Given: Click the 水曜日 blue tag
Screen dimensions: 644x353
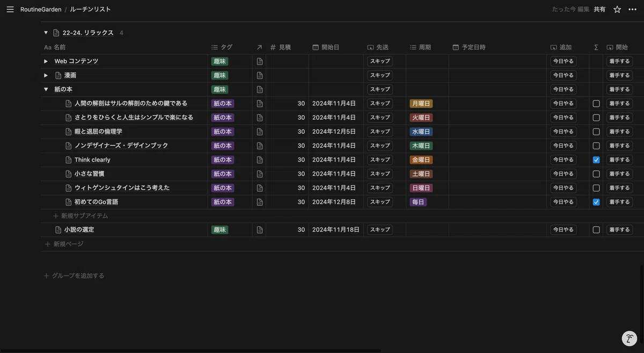Looking at the screenshot, I should pyautogui.click(x=421, y=132).
